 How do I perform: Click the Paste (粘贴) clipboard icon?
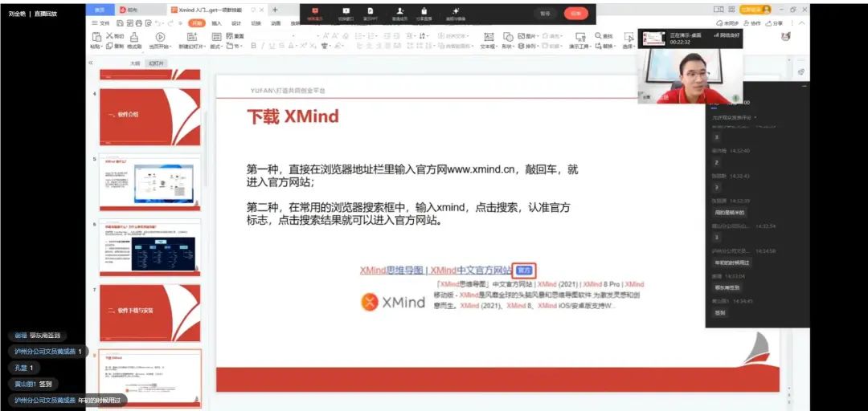tap(96, 37)
